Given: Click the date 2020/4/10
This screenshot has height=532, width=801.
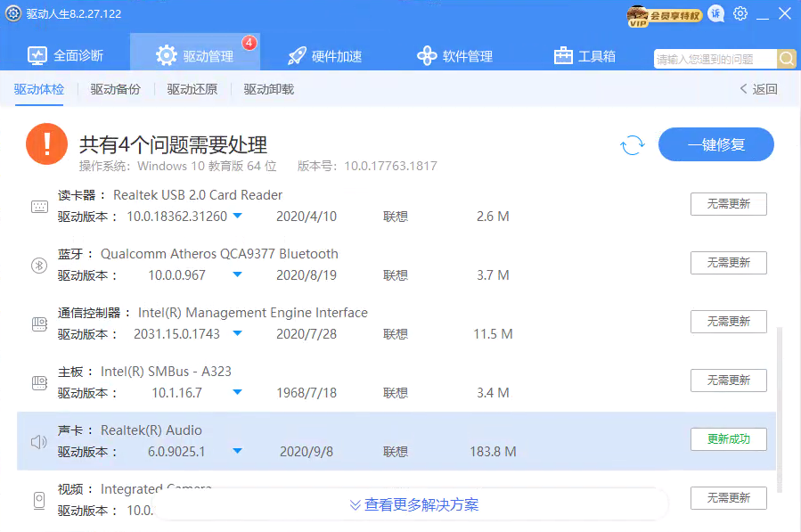Looking at the screenshot, I should [307, 217].
